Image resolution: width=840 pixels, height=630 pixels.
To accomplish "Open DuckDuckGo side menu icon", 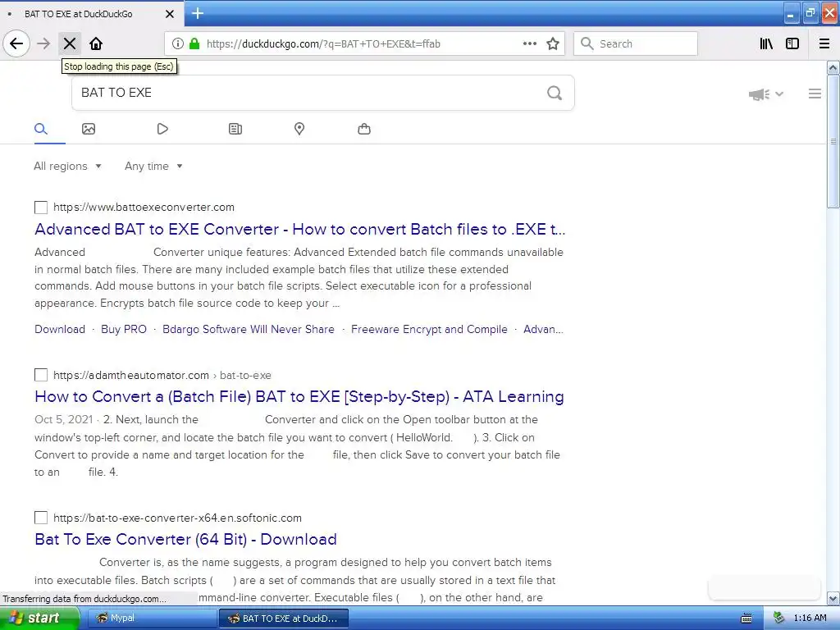I will (x=815, y=94).
